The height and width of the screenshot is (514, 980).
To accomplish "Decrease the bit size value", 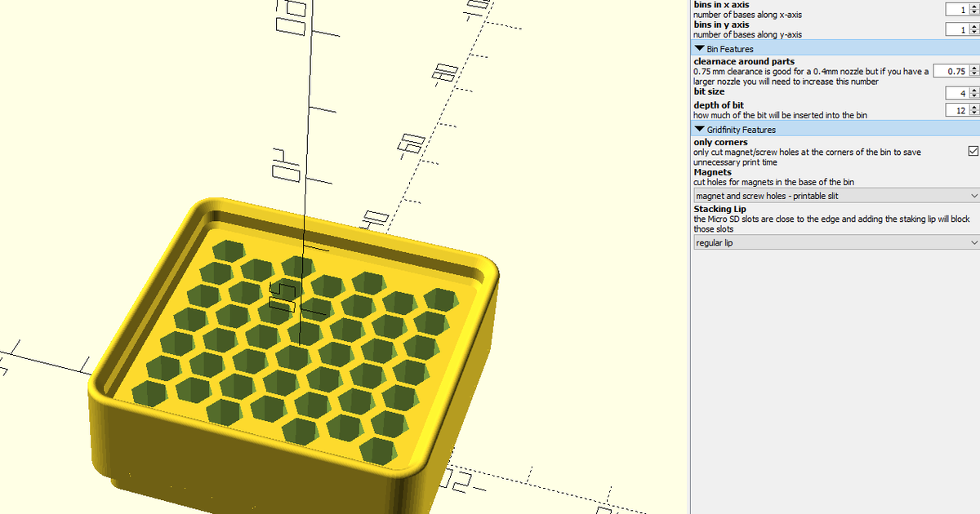I will pyautogui.click(x=974, y=95).
